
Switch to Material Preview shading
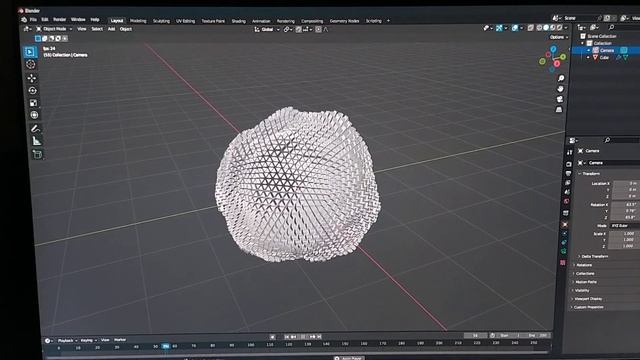(553, 28)
